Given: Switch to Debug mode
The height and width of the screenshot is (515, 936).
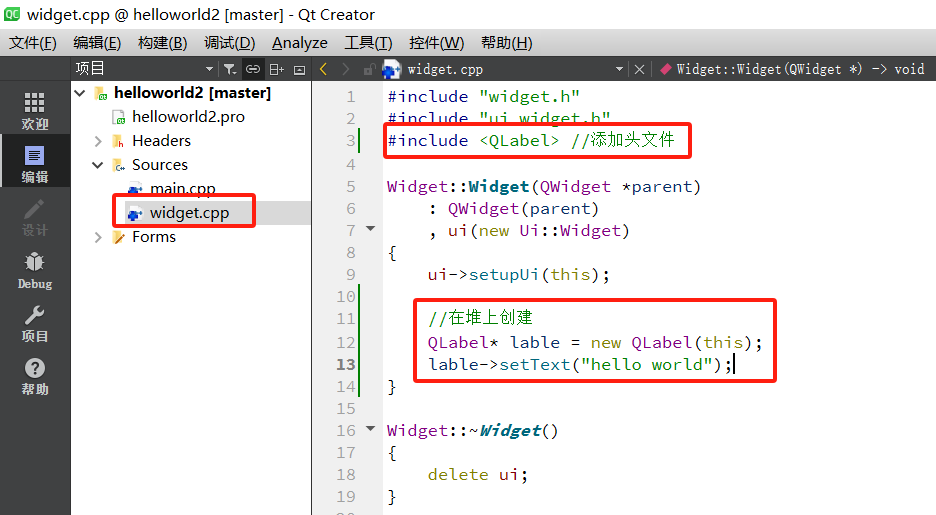Looking at the screenshot, I should [35, 270].
